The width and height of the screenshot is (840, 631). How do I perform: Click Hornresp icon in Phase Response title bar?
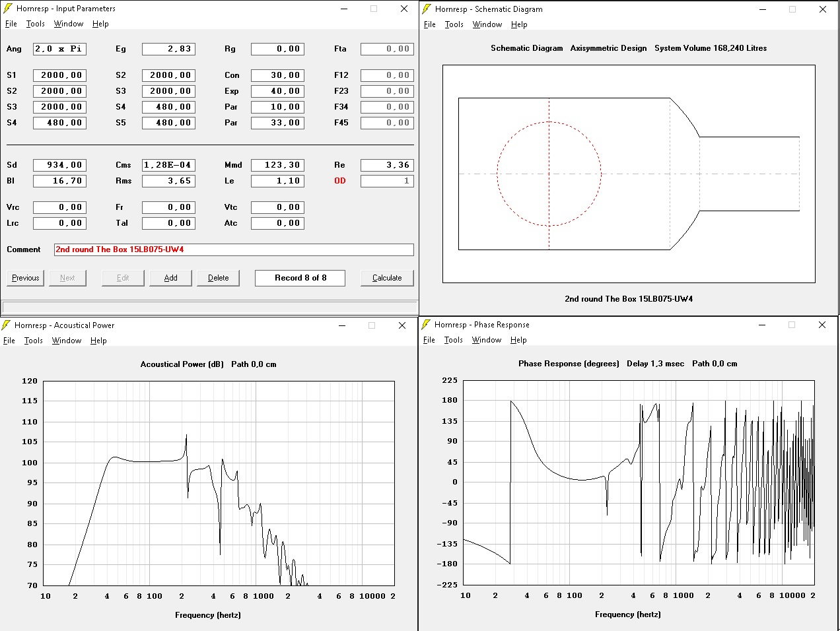pos(427,324)
